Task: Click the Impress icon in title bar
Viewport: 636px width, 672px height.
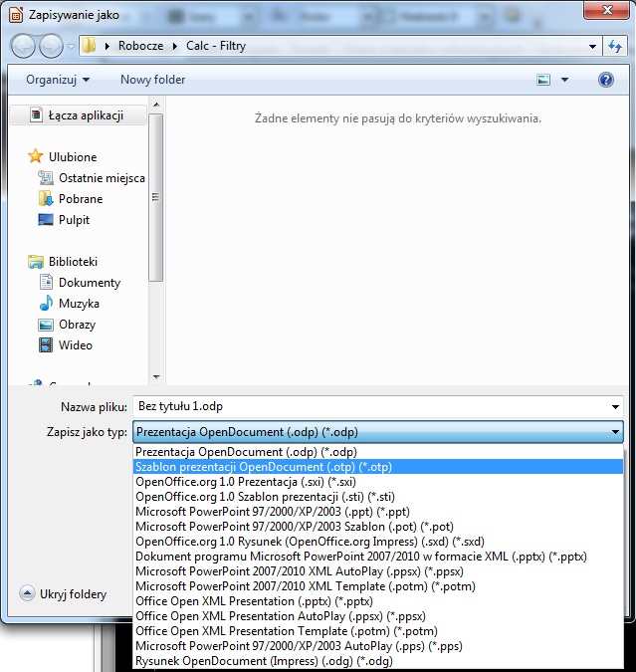Action: click(16, 15)
